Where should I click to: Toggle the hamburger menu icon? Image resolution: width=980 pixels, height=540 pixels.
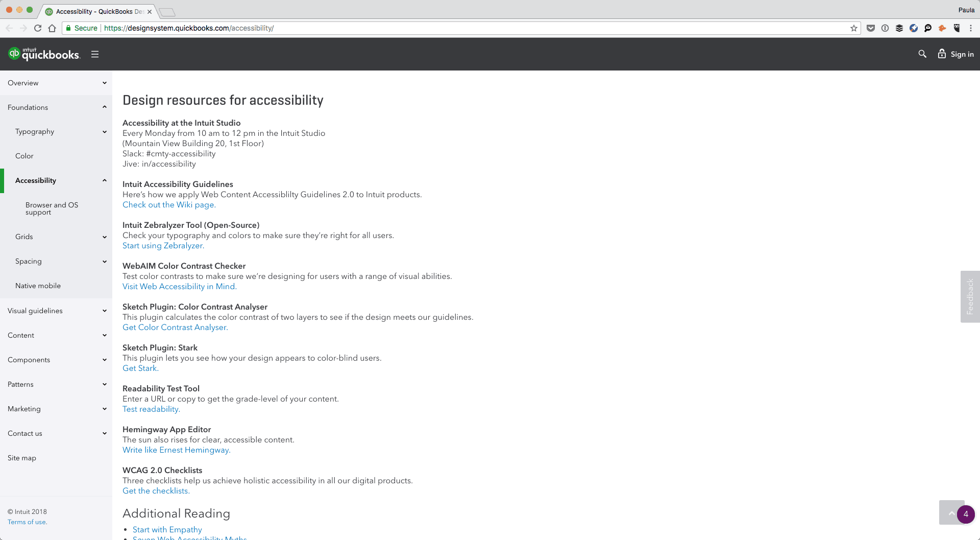[x=95, y=54]
